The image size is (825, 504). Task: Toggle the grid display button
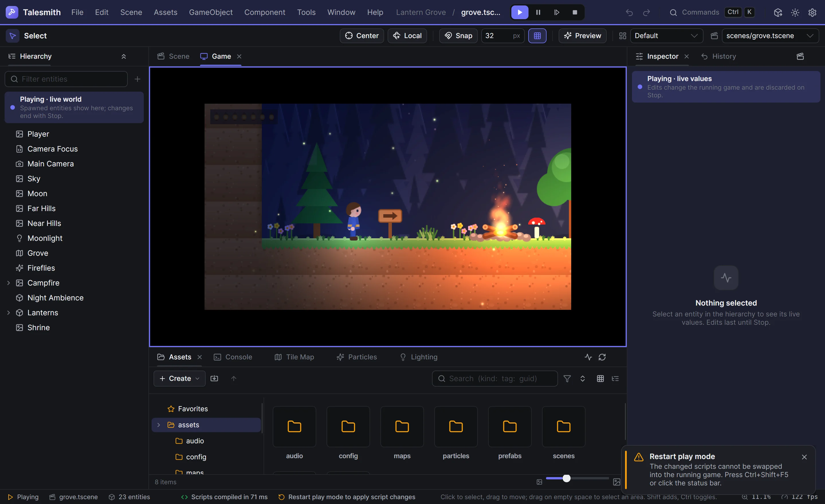[537, 36]
